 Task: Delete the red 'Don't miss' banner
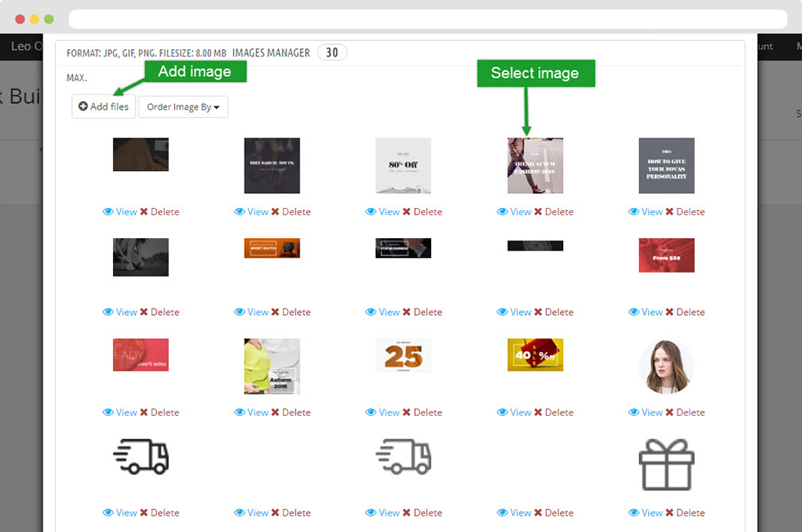point(160,413)
